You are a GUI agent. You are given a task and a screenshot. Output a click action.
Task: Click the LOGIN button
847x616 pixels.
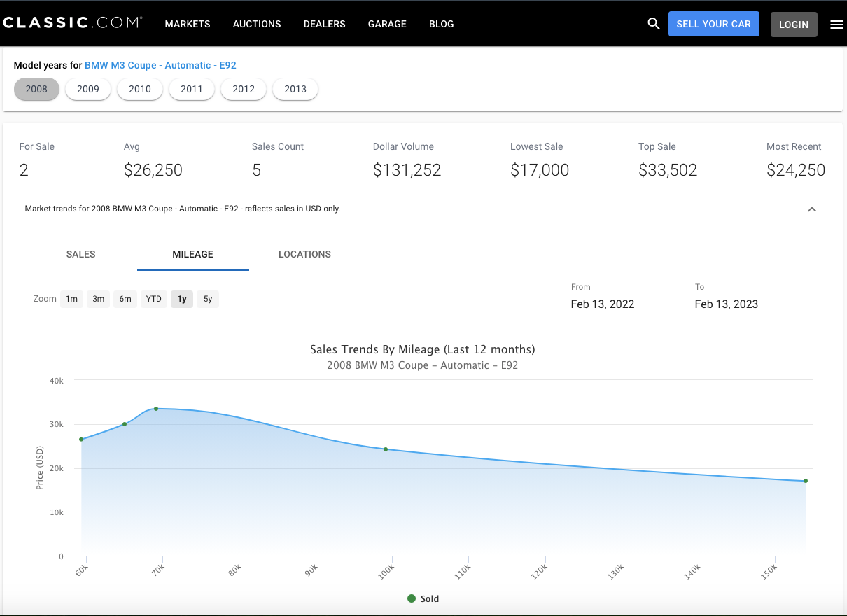[x=794, y=24]
